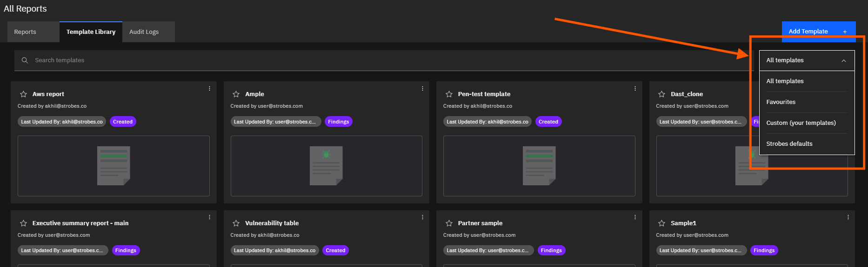Select Strobes defaults option

(807, 144)
